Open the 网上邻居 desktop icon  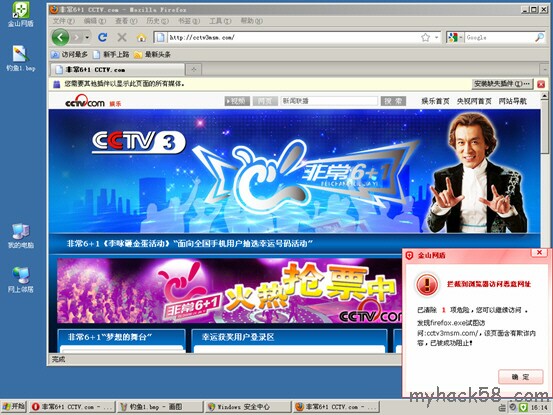pos(21,280)
